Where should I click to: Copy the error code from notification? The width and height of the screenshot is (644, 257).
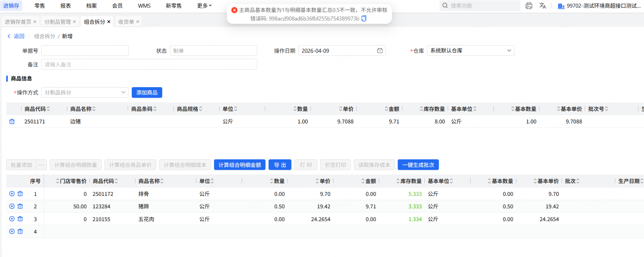click(364, 19)
